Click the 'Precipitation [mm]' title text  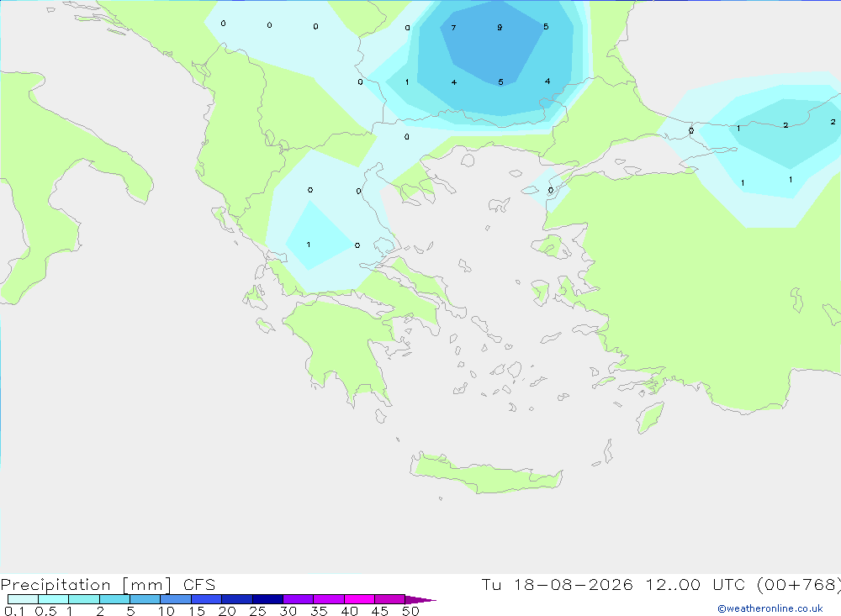tap(86, 585)
